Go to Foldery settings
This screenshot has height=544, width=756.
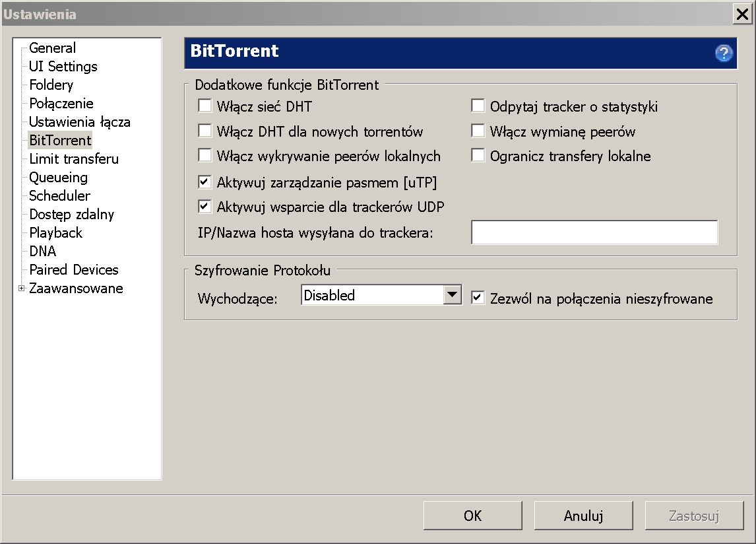pos(51,85)
